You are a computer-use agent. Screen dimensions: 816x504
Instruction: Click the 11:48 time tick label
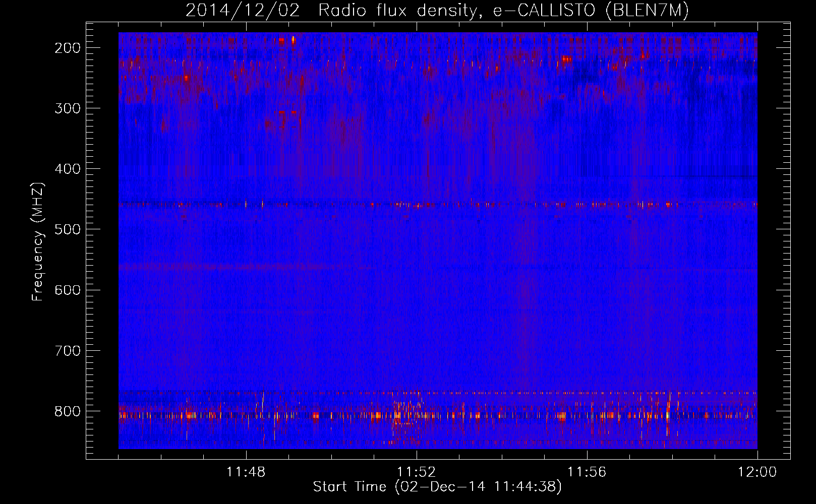coord(246,472)
